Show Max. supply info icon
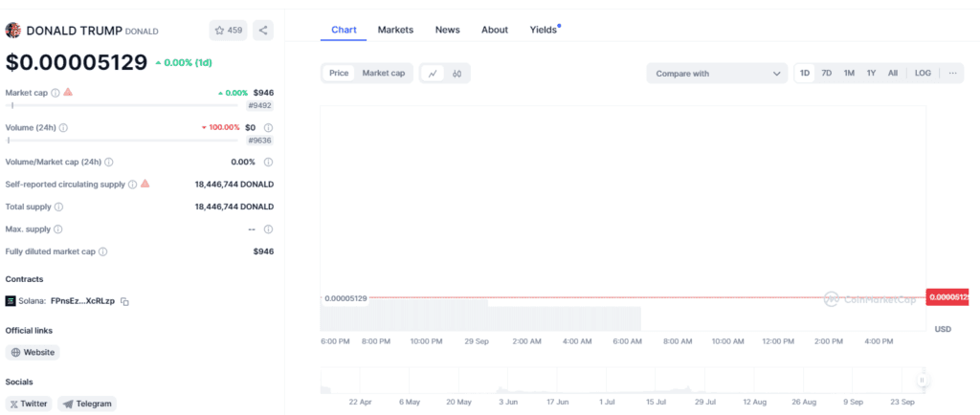980x415 pixels. point(58,229)
